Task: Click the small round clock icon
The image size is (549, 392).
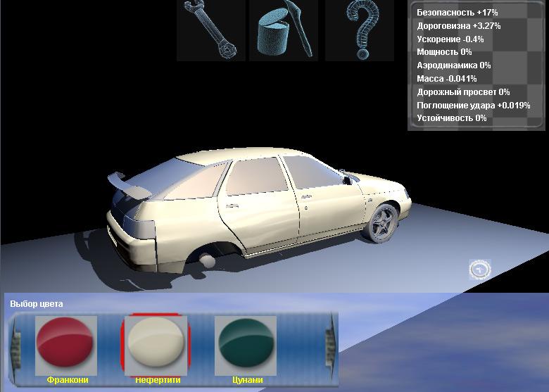Action: click(479, 268)
